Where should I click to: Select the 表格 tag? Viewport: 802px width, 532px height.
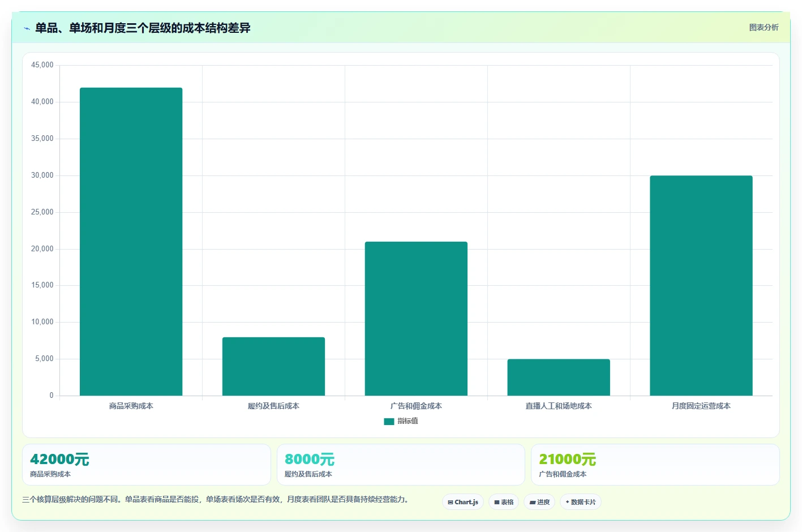(504, 502)
